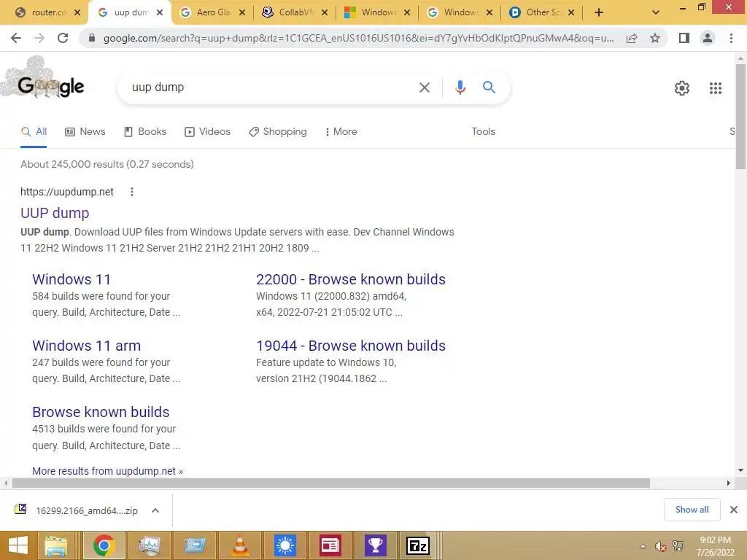Screen dimensions: 747x560
Task: Open the Task Manager monitor taskbar icon
Action: click(x=149, y=545)
